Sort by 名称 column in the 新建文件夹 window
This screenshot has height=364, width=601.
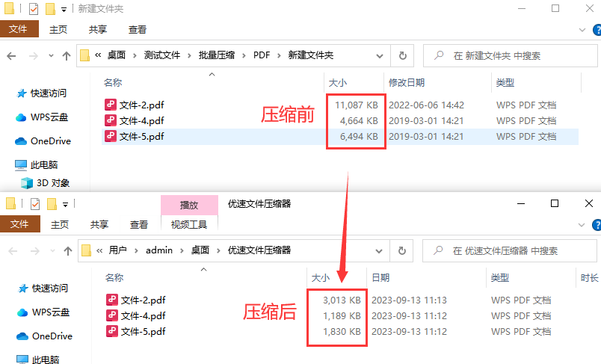[113, 83]
